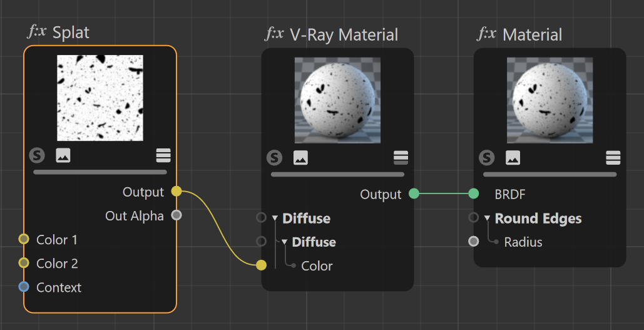Click the BRDF label

click(510, 194)
